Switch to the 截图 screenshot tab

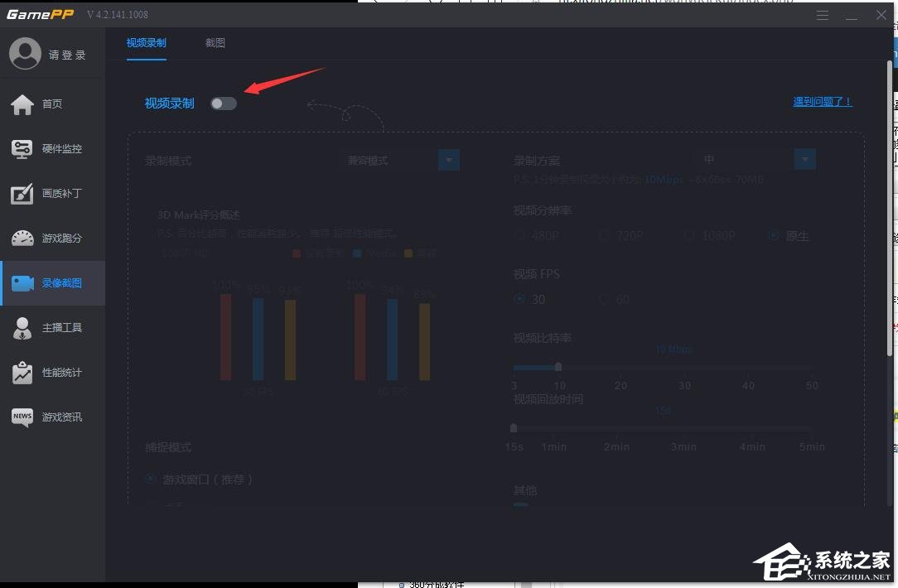pyautogui.click(x=215, y=42)
